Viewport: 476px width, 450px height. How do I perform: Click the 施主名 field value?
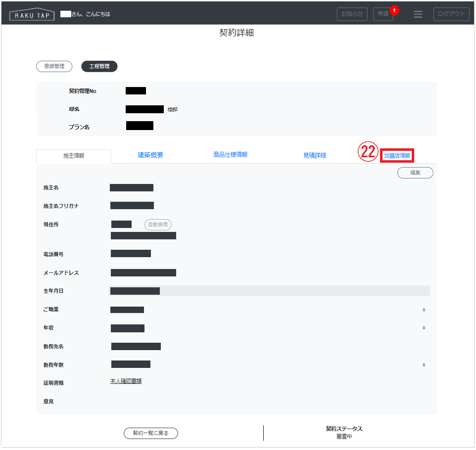coord(132,187)
